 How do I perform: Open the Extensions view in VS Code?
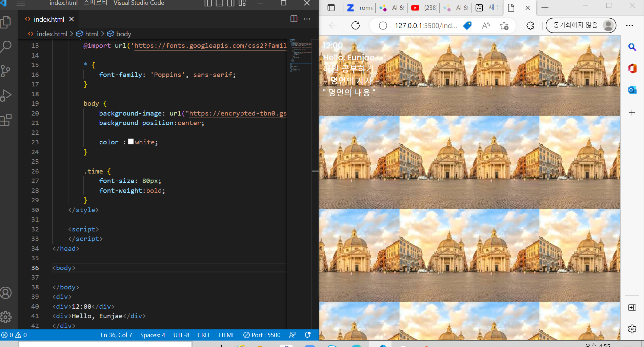6,120
